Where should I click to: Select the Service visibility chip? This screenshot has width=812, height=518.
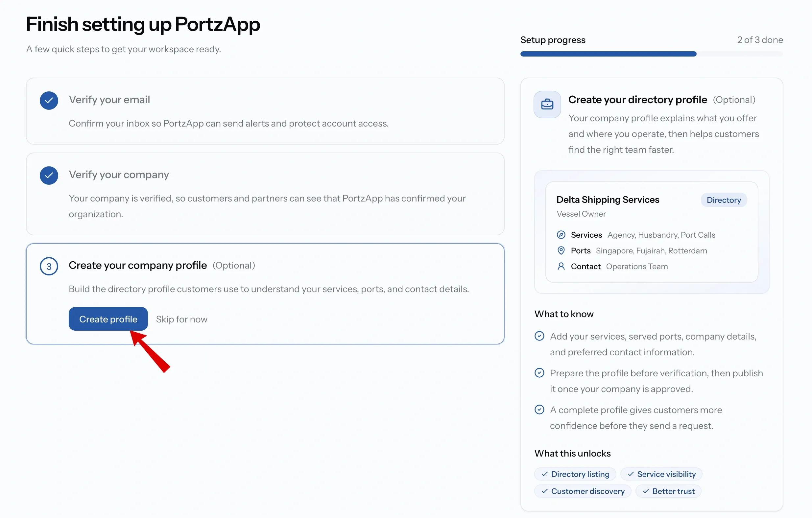point(661,474)
